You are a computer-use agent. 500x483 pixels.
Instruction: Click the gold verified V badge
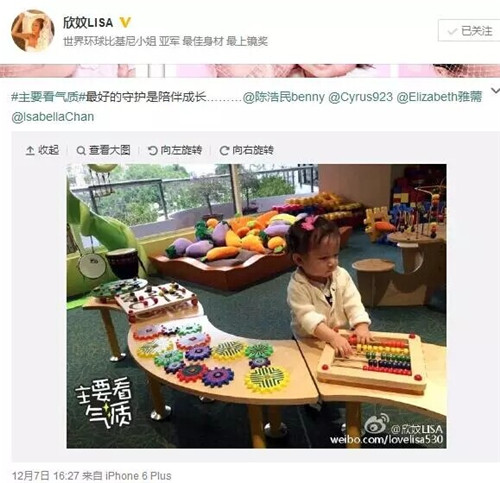[125, 22]
